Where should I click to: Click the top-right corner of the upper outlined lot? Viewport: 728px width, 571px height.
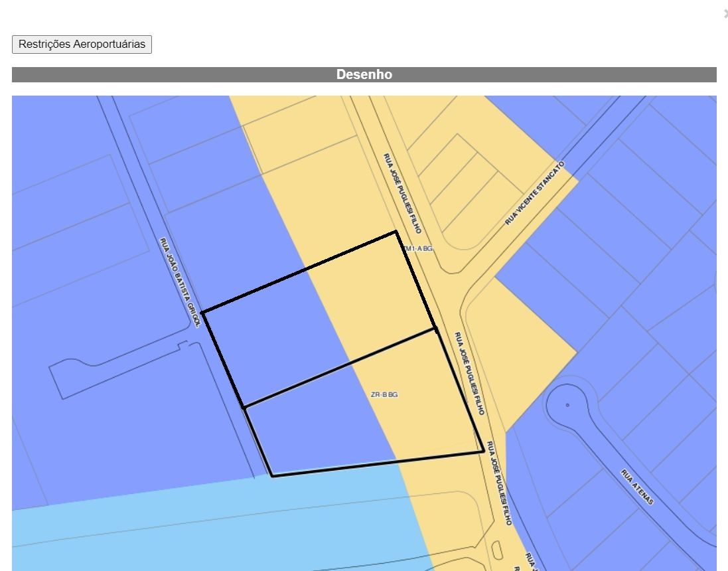[396, 232]
